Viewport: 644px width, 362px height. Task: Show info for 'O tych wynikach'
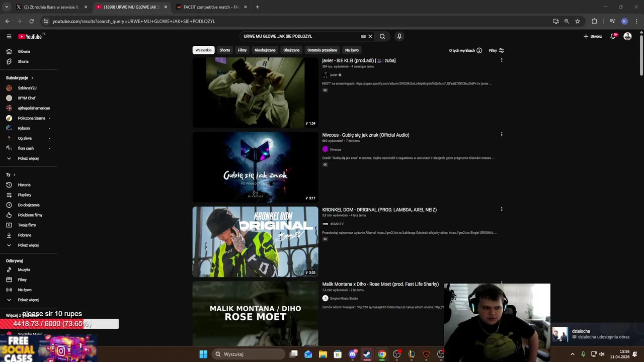tap(479, 50)
